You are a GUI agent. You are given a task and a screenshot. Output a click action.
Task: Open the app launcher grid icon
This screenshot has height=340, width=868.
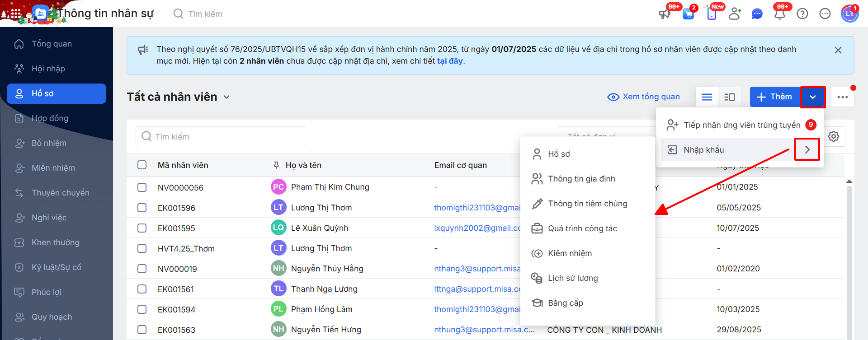(16, 14)
